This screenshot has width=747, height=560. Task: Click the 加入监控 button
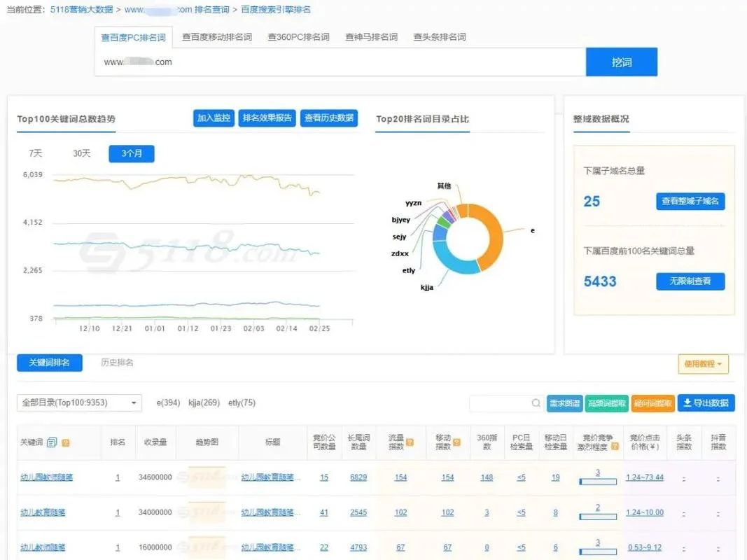coord(214,118)
